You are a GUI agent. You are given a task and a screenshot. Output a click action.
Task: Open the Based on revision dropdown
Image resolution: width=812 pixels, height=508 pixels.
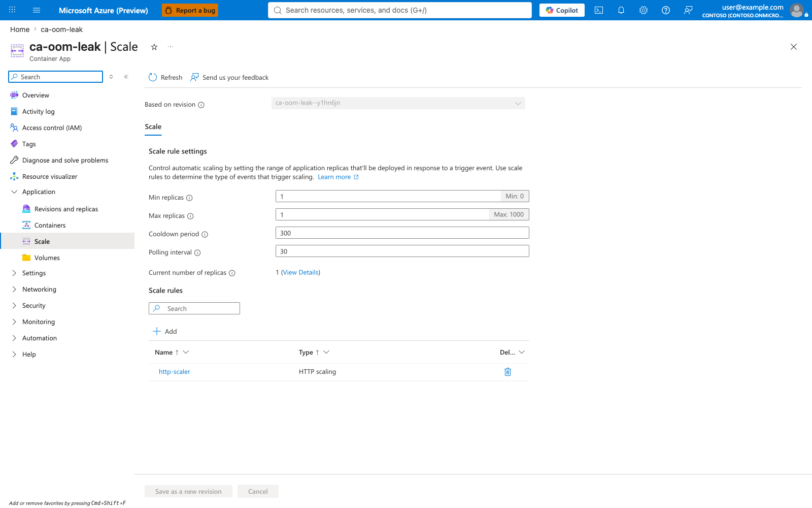(398, 103)
